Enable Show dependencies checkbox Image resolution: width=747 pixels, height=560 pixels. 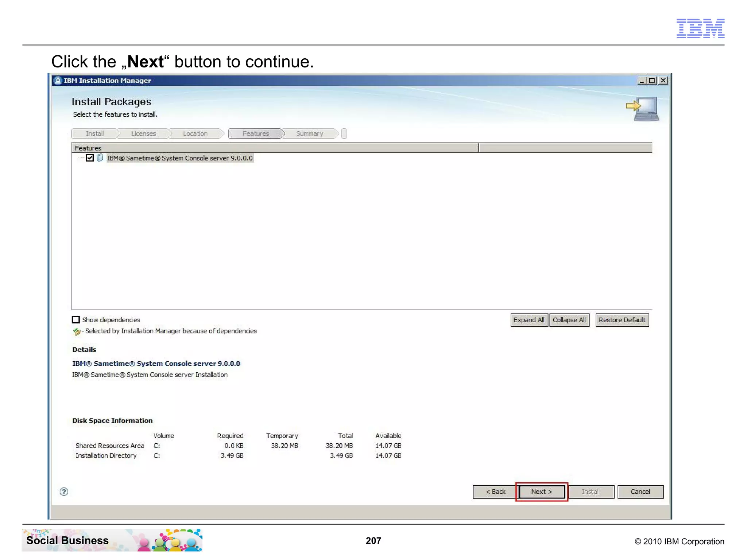pyautogui.click(x=76, y=320)
